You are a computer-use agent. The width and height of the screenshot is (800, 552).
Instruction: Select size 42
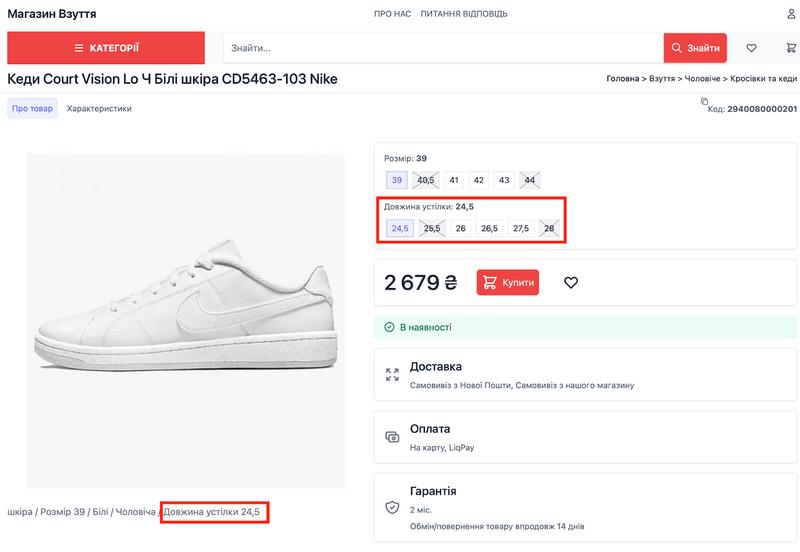click(479, 180)
